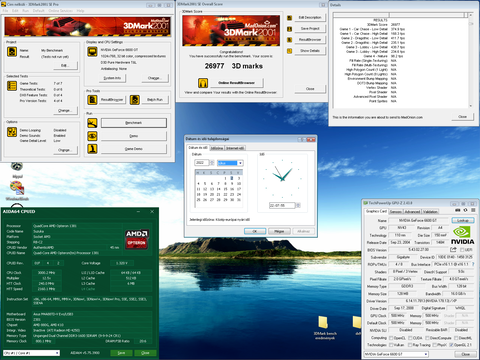Viewport: 480px width, 360px height.
Task: Open the GPU selector dropdown in GPU-Z
Action: pyautogui.click(x=396, y=354)
